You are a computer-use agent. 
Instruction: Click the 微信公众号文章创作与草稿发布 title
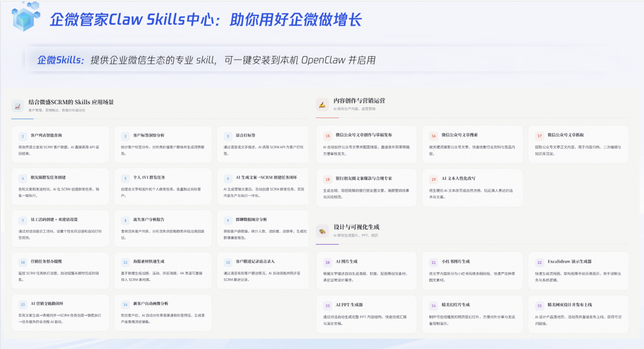(364, 135)
